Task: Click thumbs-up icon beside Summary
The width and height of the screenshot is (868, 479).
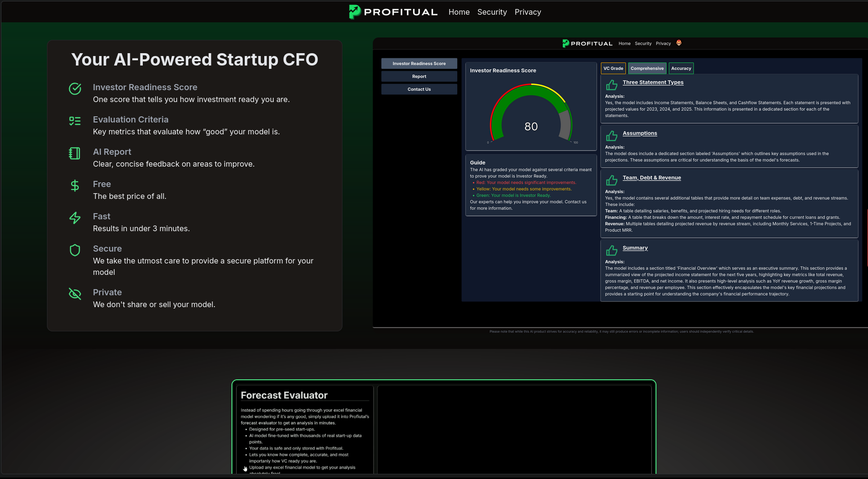Action: point(612,251)
